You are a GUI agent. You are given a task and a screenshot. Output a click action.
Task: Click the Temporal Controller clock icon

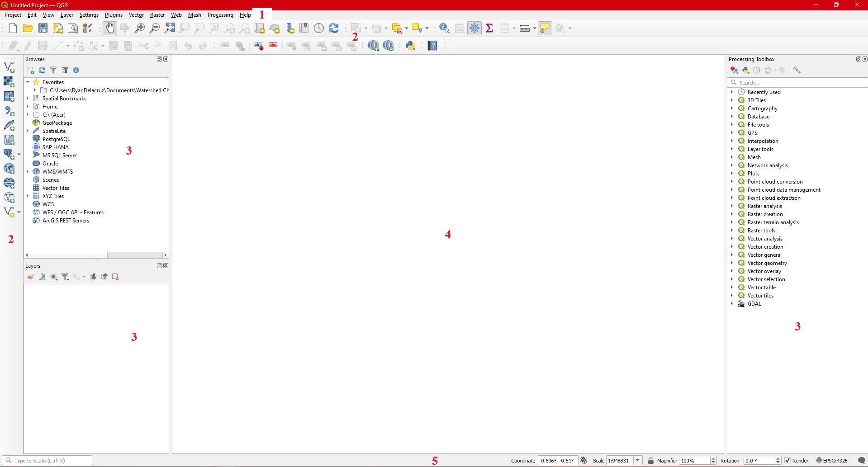(319, 28)
